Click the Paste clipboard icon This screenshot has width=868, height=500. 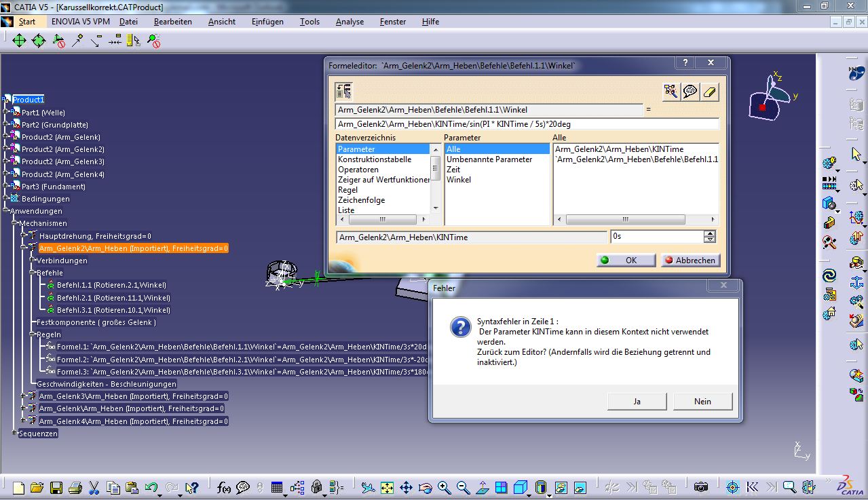tap(132, 487)
